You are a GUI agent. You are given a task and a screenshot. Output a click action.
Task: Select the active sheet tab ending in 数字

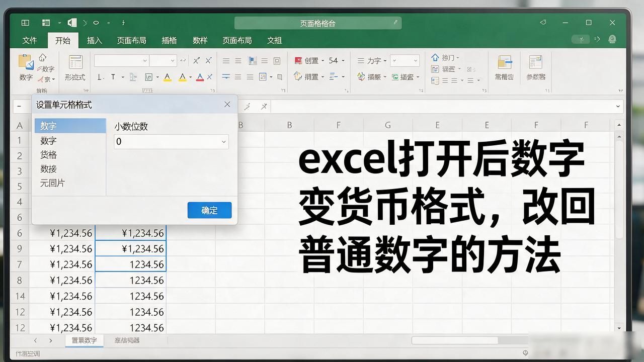84,340
